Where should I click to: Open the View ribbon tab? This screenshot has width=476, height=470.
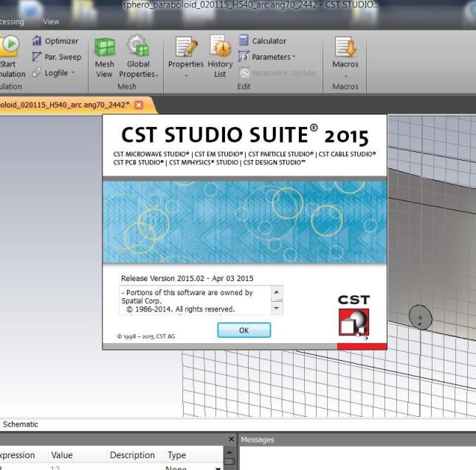coord(51,22)
